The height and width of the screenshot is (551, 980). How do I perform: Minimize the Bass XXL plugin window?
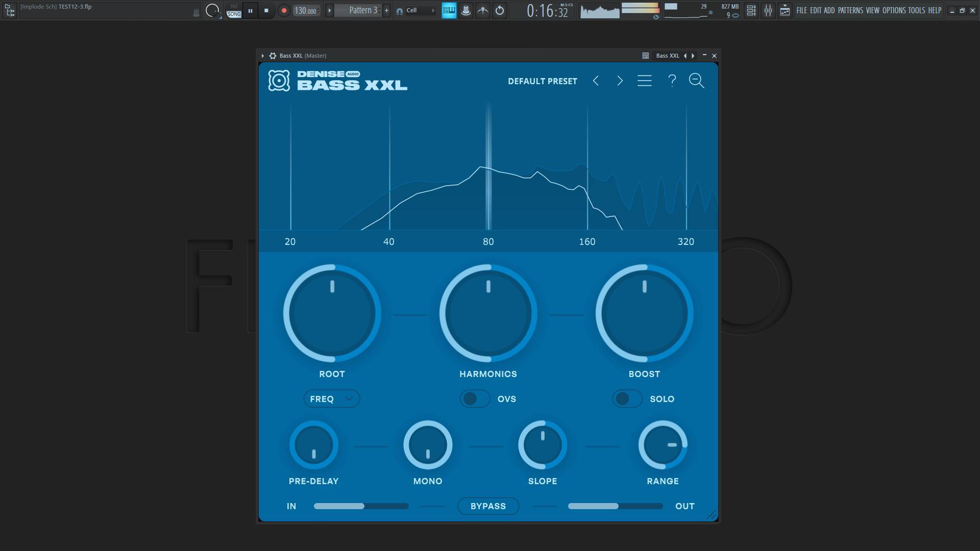704,55
